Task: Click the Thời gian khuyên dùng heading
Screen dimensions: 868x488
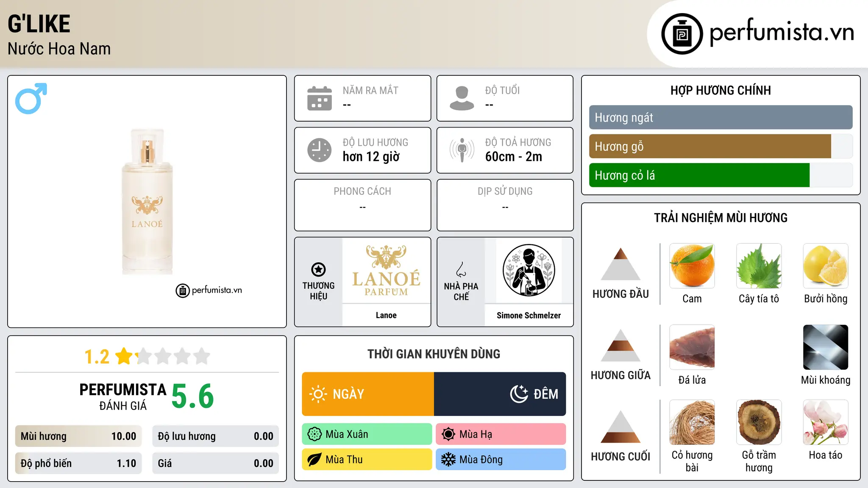Action: [x=434, y=354]
